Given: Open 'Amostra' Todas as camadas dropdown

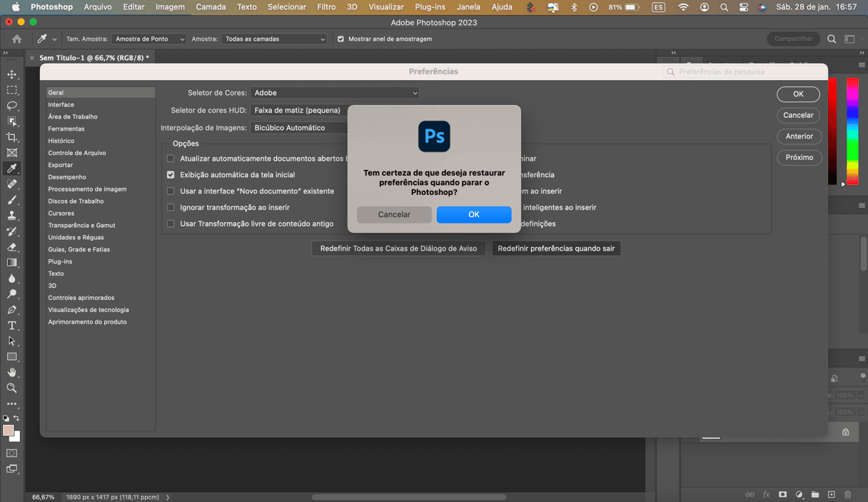Looking at the screenshot, I should coord(274,39).
